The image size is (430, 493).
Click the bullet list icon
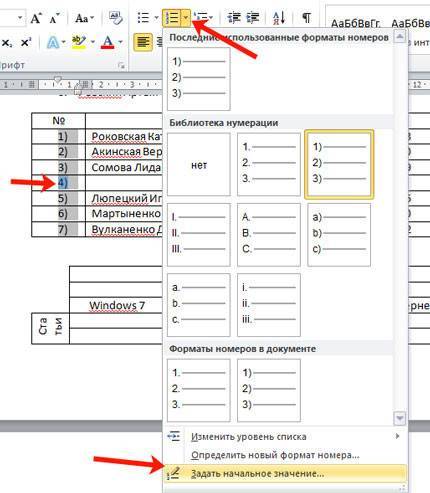tap(144, 18)
